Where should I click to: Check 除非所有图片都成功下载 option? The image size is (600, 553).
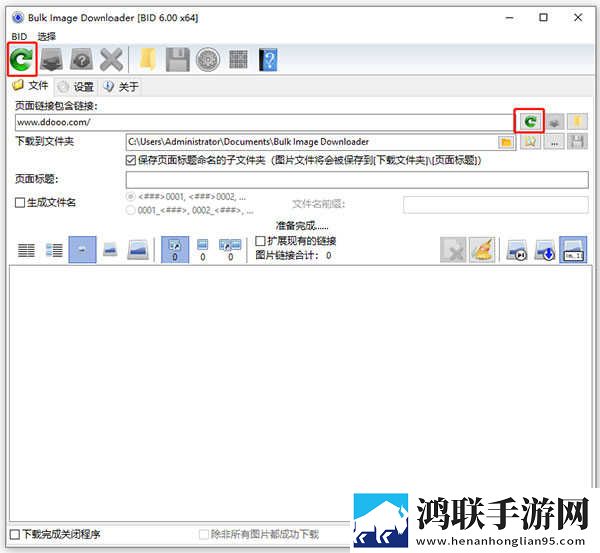click(x=204, y=534)
